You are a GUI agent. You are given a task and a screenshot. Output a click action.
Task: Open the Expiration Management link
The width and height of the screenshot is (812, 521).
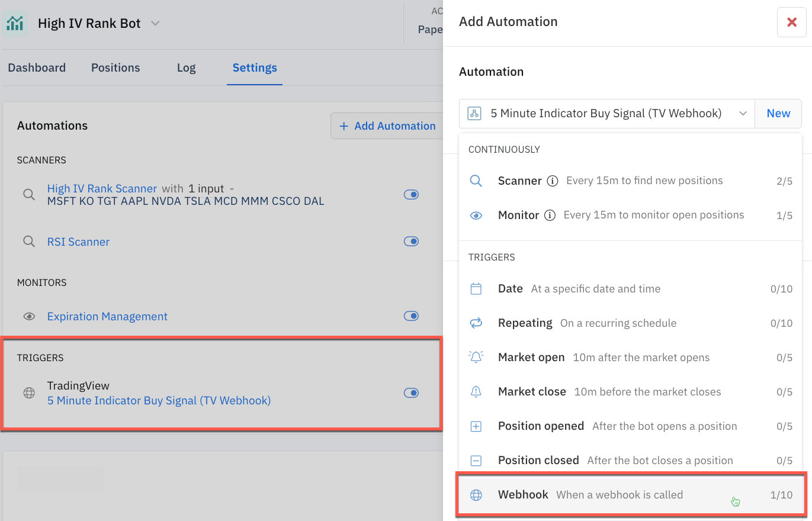point(107,317)
